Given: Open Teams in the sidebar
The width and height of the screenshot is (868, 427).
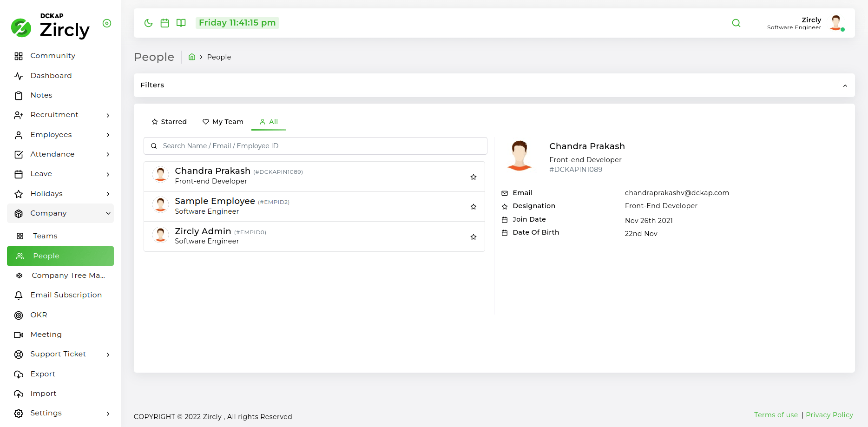Looking at the screenshot, I should pyautogui.click(x=45, y=236).
